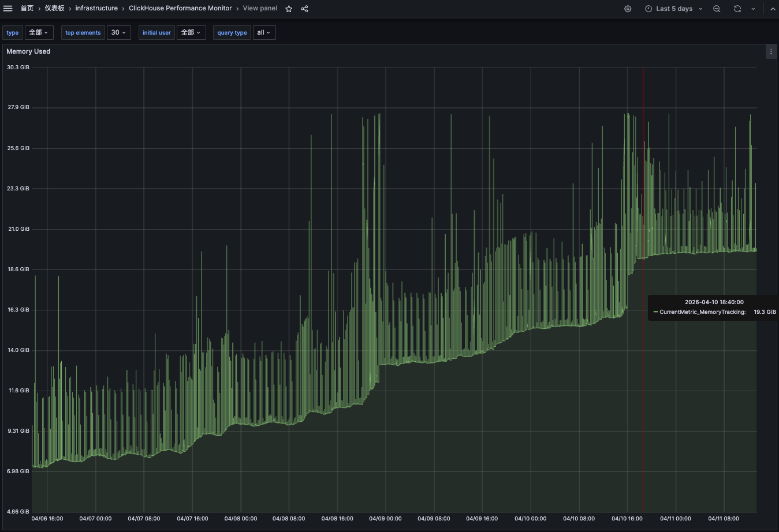Viewport: 779px width, 532px height.
Task: Return to ClickHouse Performance Monitor dashboard
Action: [x=180, y=8]
